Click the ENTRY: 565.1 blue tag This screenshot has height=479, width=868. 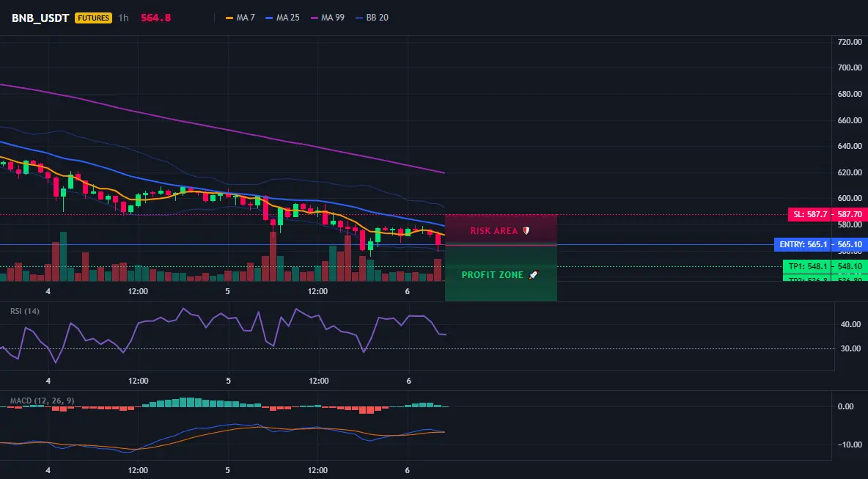point(803,244)
